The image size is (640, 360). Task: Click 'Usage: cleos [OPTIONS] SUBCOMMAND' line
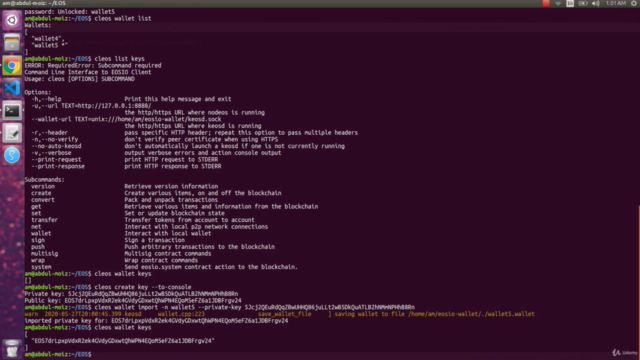click(80, 79)
